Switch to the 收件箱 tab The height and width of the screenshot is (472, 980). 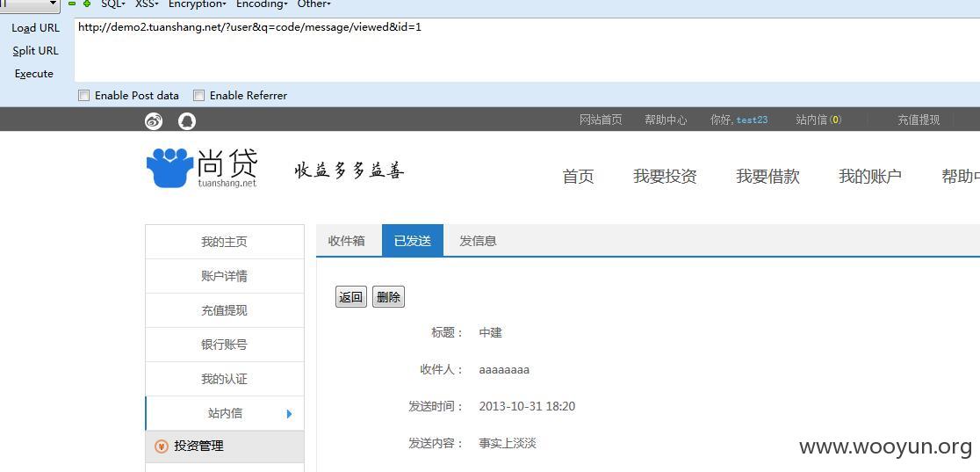pyautogui.click(x=347, y=240)
